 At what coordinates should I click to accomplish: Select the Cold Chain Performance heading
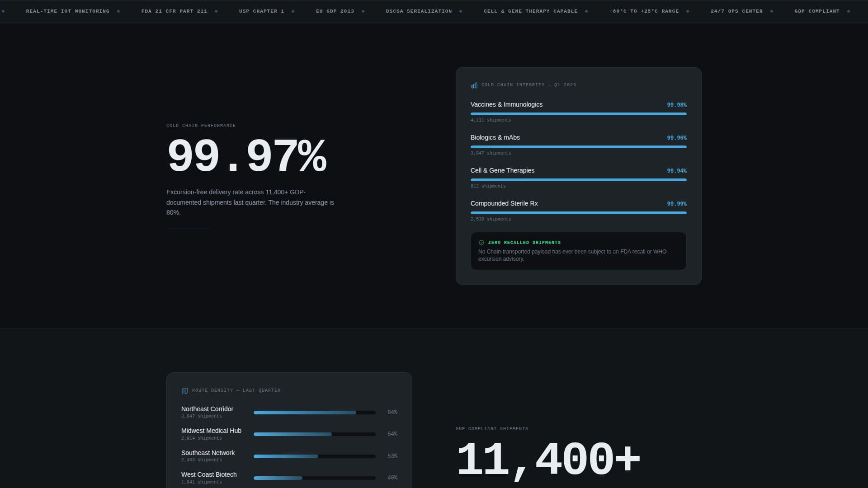coord(201,126)
